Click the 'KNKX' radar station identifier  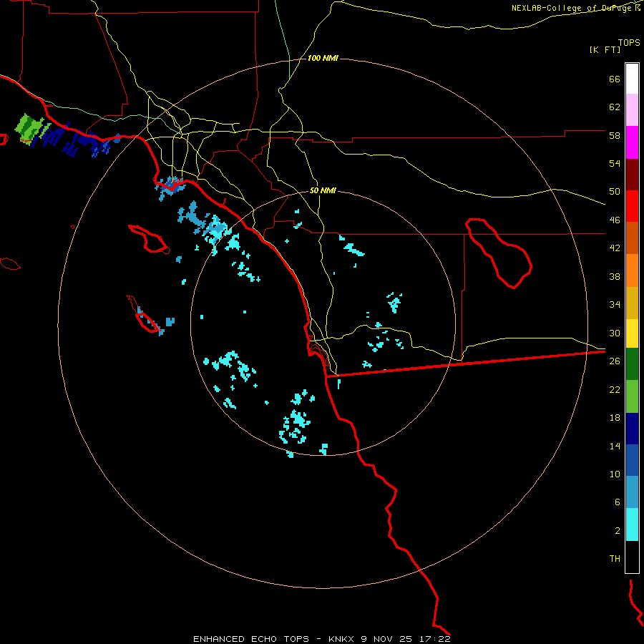pyautogui.click(x=341, y=639)
